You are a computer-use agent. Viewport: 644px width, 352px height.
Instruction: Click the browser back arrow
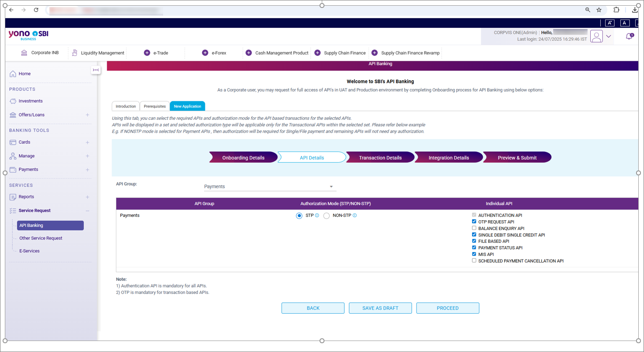(x=11, y=10)
